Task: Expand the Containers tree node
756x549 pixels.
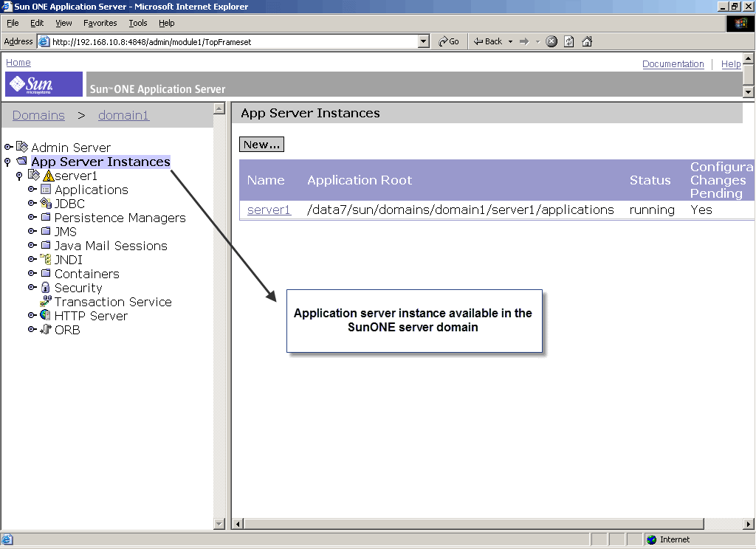Action: pyautogui.click(x=32, y=273)
